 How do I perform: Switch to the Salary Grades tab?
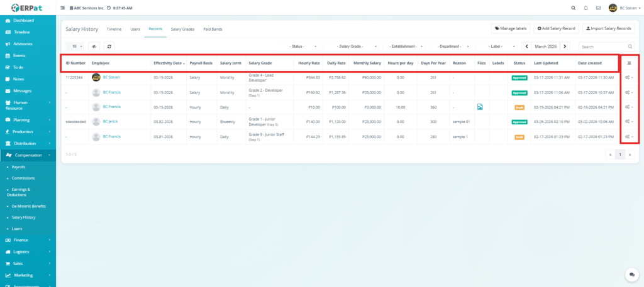tap(183, 29)
